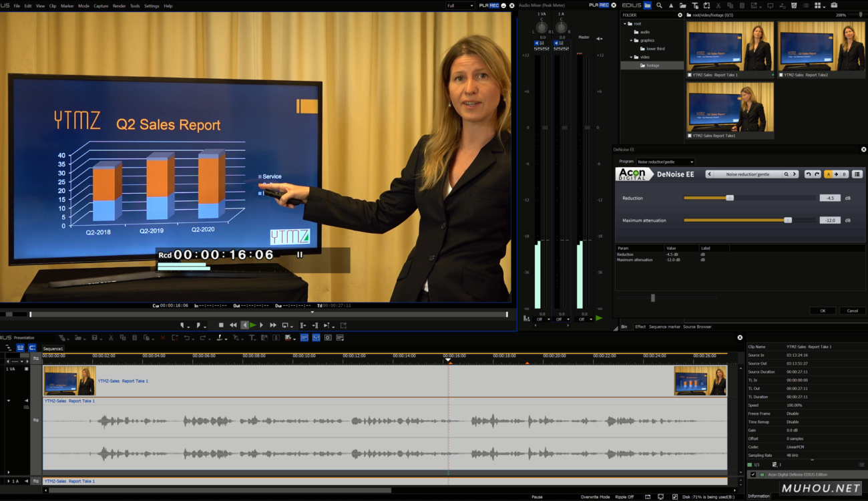The image size is (868, 501).
Task: Collapse the graphics folder in tree
Action: pyautogui.click(x=631, y=40)
